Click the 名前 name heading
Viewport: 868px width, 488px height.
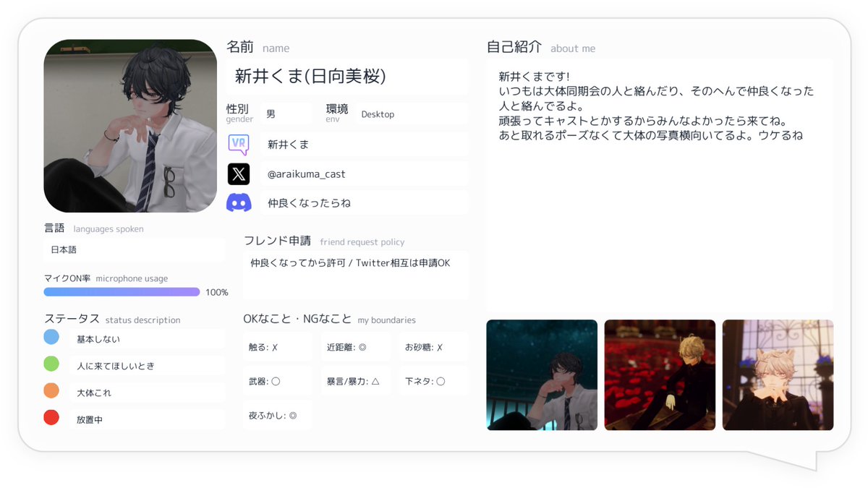point(258,48)
